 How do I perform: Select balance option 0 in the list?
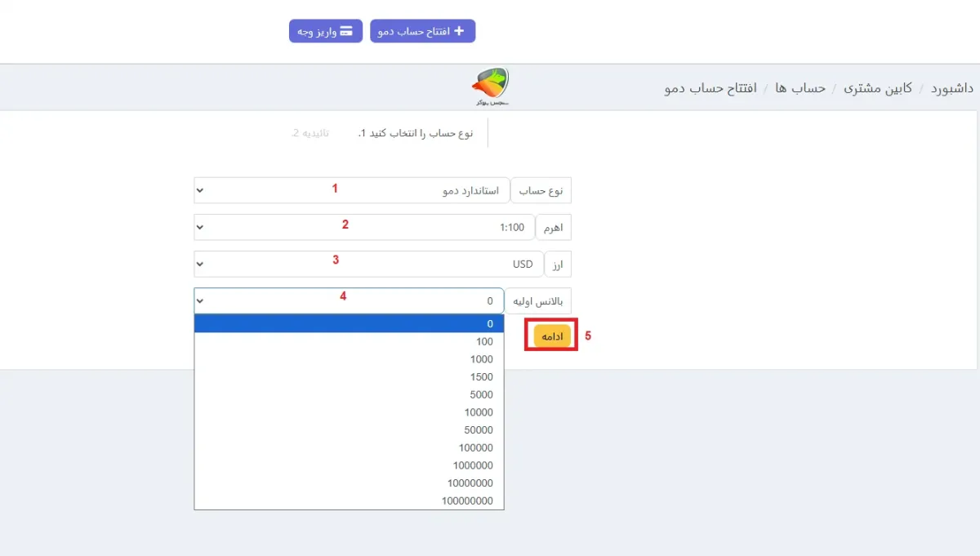(x=349, y=323)
